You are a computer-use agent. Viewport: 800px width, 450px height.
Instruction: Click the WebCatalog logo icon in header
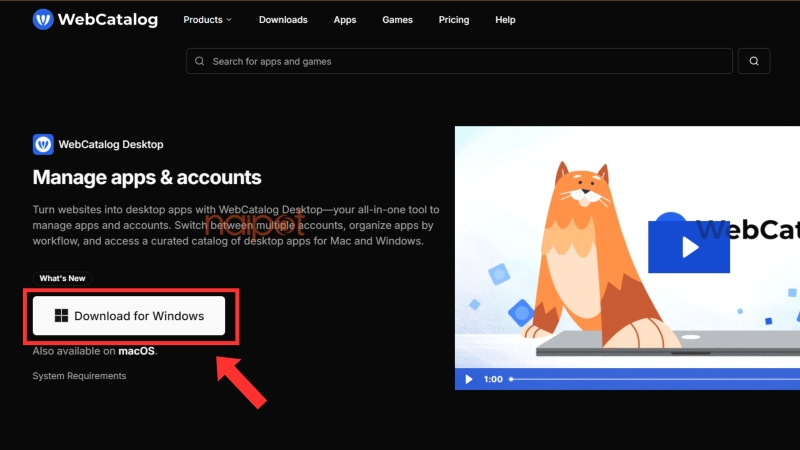tap(43, 19)
